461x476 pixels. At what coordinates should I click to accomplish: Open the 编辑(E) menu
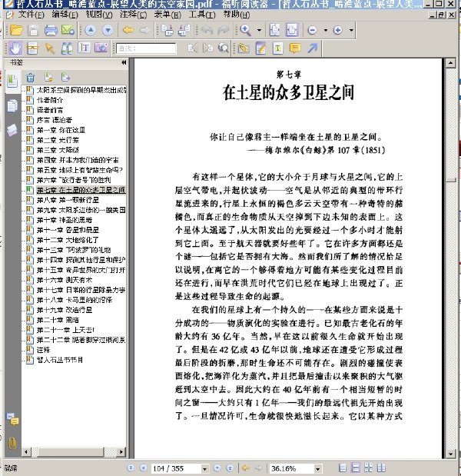pyautogui.click(x=65, y=15)
